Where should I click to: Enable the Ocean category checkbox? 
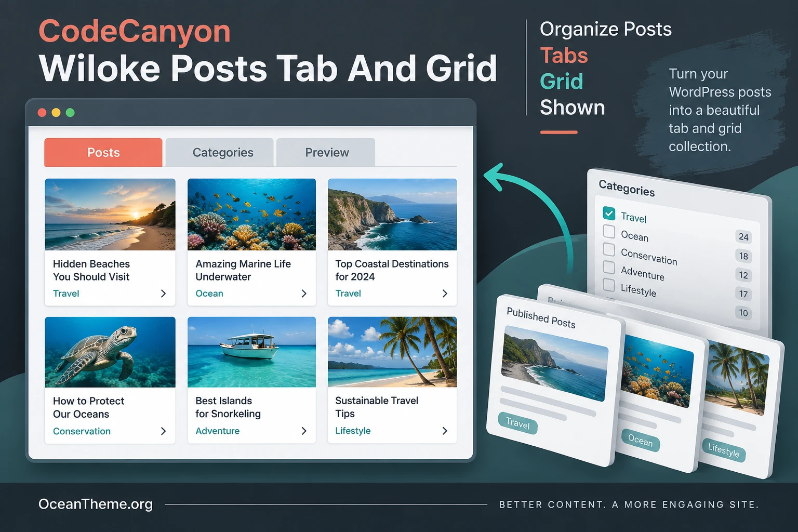coord(609,231)
